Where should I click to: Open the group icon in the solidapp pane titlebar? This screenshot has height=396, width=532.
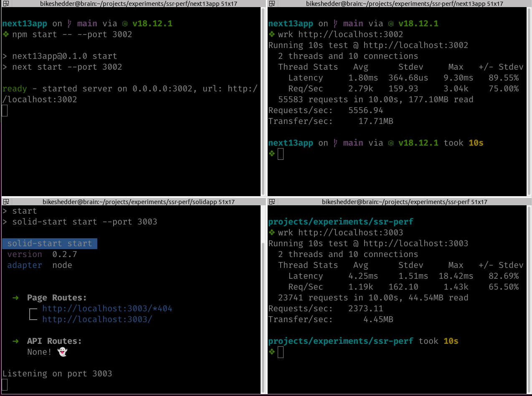click(5, 202)
